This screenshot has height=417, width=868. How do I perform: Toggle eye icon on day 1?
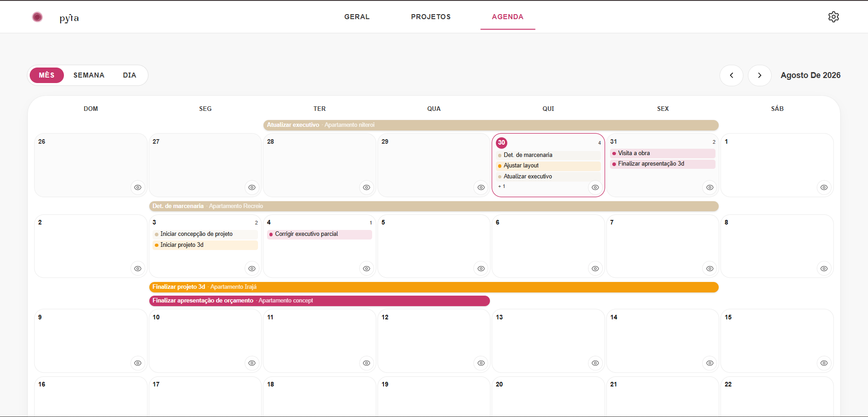[824, 188]
